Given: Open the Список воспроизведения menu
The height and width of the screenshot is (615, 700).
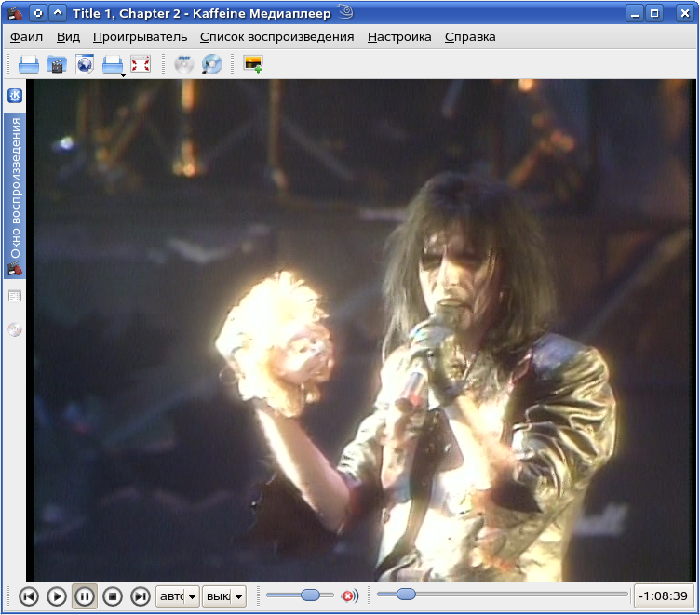Looking at the screenshot, I should pyautogui.click(x=276, y=37).
